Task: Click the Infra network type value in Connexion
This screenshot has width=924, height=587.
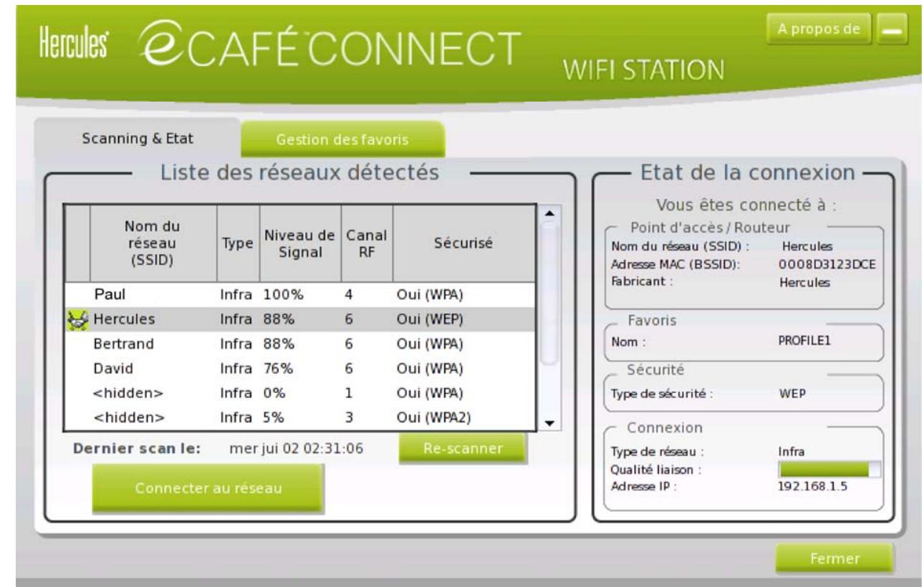Action: coord(791,452)
